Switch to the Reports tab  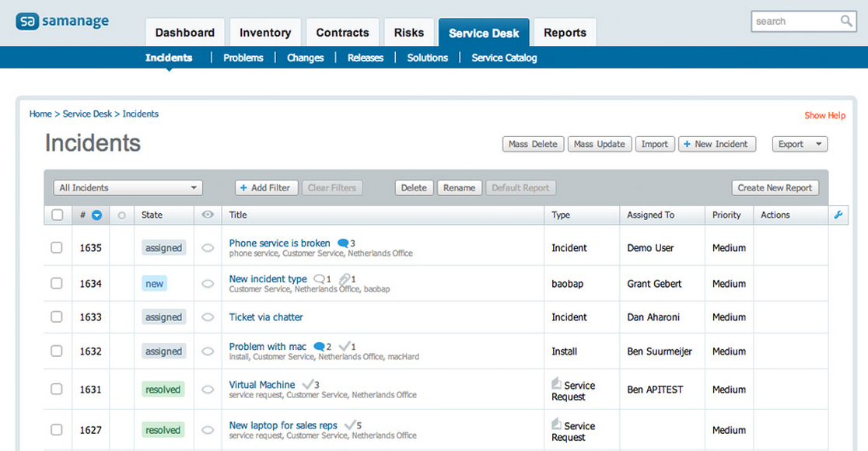click(x=565, y=32)
